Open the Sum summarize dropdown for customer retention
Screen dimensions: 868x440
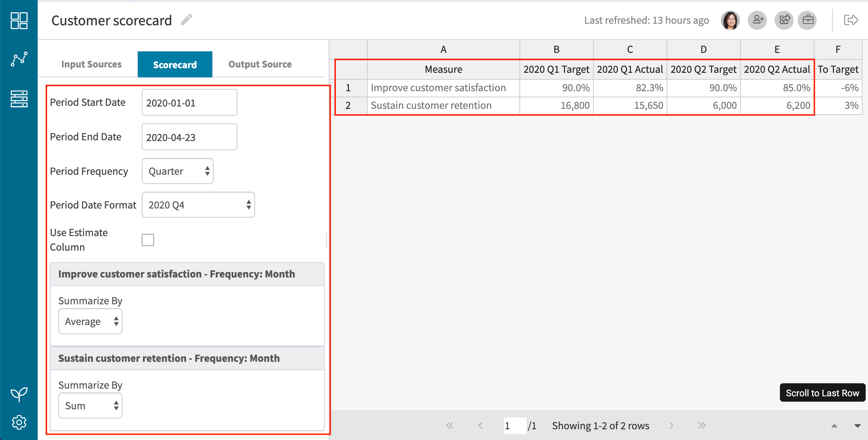pyautogui.click(x=90, y=406)
